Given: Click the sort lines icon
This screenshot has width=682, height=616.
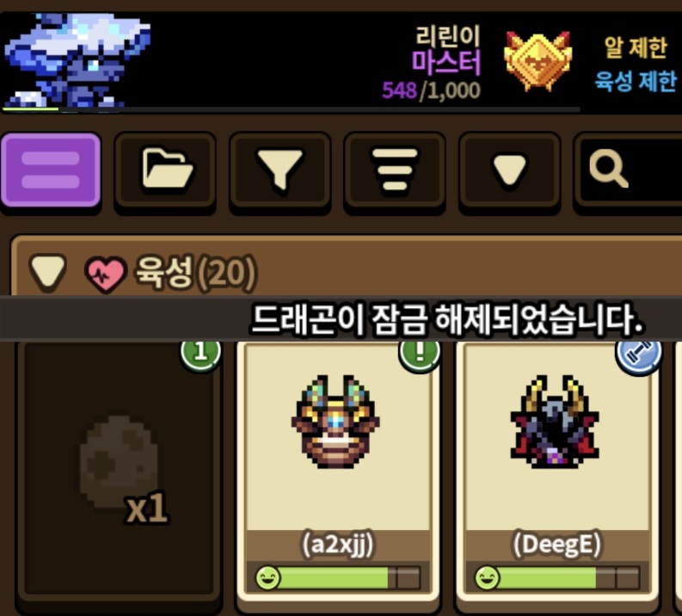Looking at the screenshot, I should pos(395,169).
